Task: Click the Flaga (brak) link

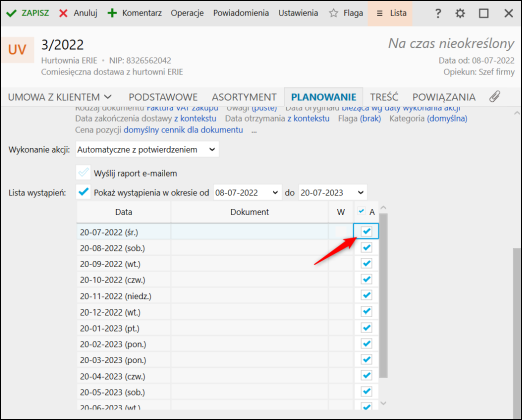Action: click(370, 119)
